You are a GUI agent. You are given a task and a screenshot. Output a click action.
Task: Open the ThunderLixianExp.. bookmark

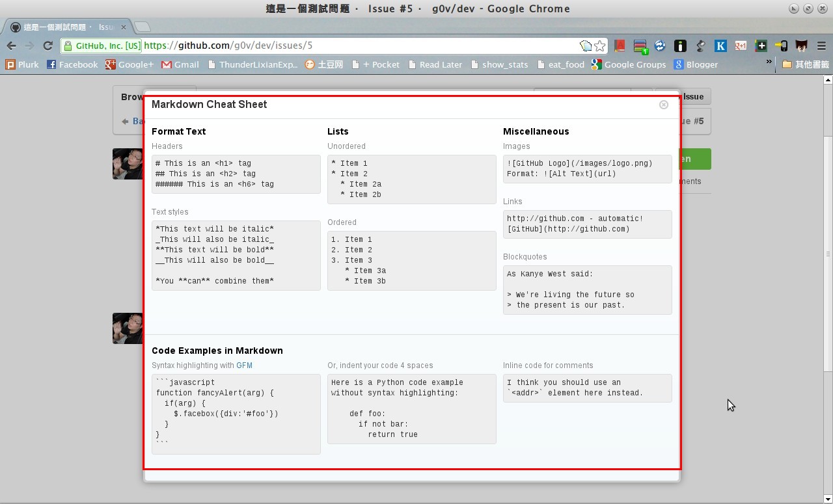253,64
